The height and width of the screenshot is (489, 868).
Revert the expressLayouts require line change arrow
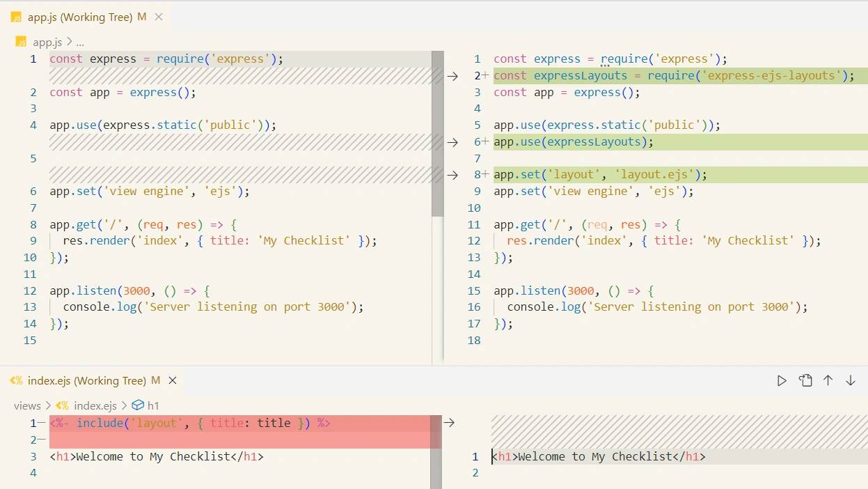(x=452, y=76)
